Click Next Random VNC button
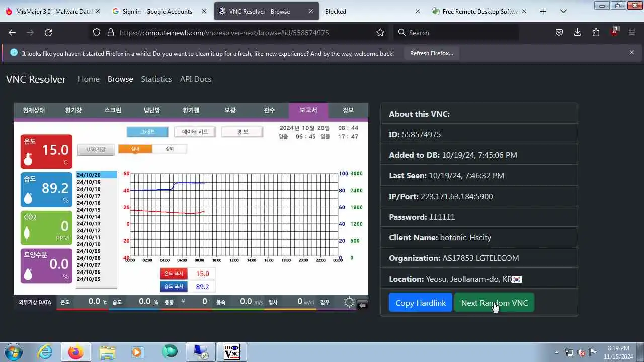The width and height of the screenshot is (644, 362). (x=495, y=303)
